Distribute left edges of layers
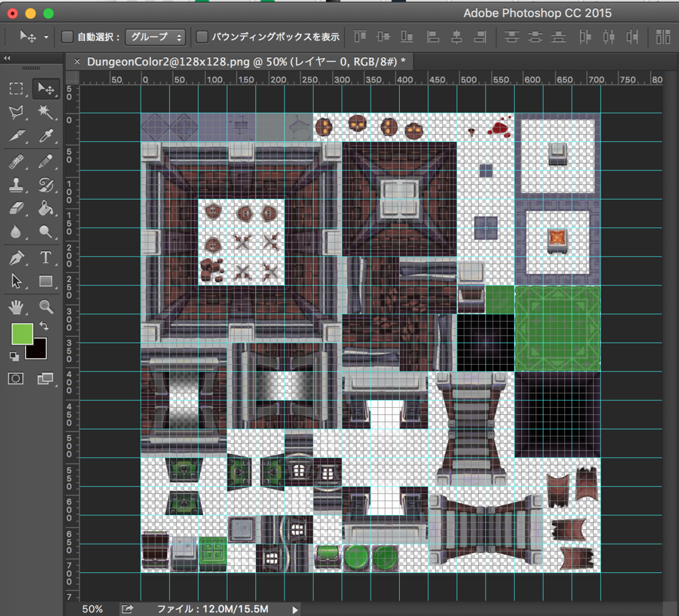679x616 pixels. 585,36
